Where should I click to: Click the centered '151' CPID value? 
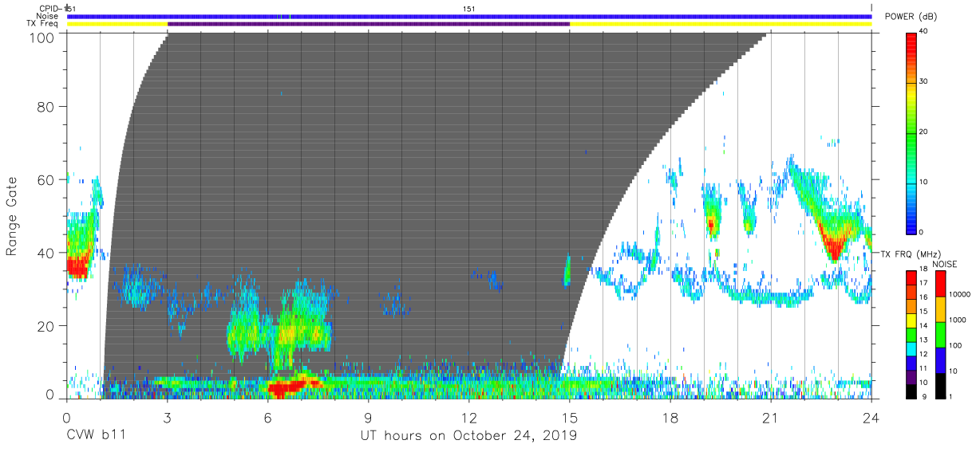tap(469, 9)
